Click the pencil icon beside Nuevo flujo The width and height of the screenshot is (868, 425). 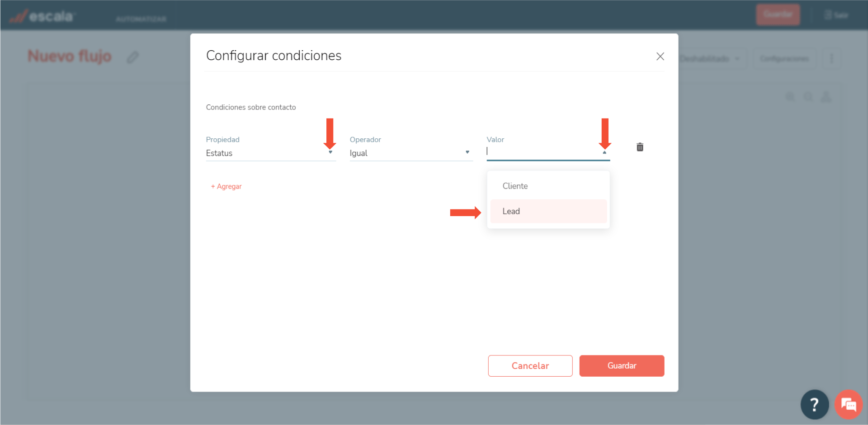point(132,57)
